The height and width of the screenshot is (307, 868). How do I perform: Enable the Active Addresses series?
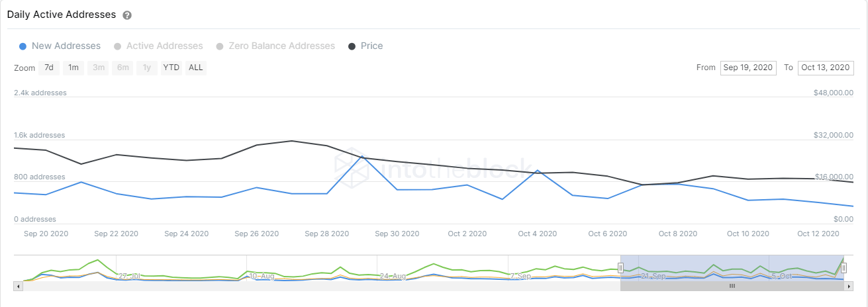click(x=158, y=46)
